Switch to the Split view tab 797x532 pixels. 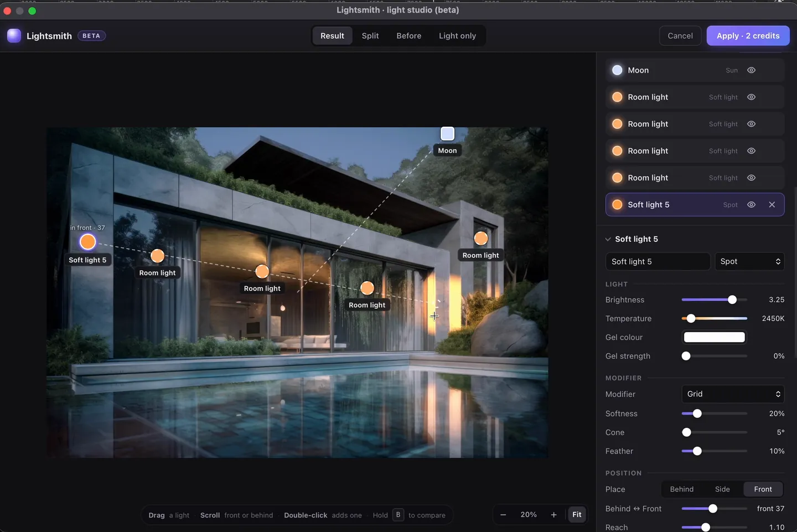[370, 36]
